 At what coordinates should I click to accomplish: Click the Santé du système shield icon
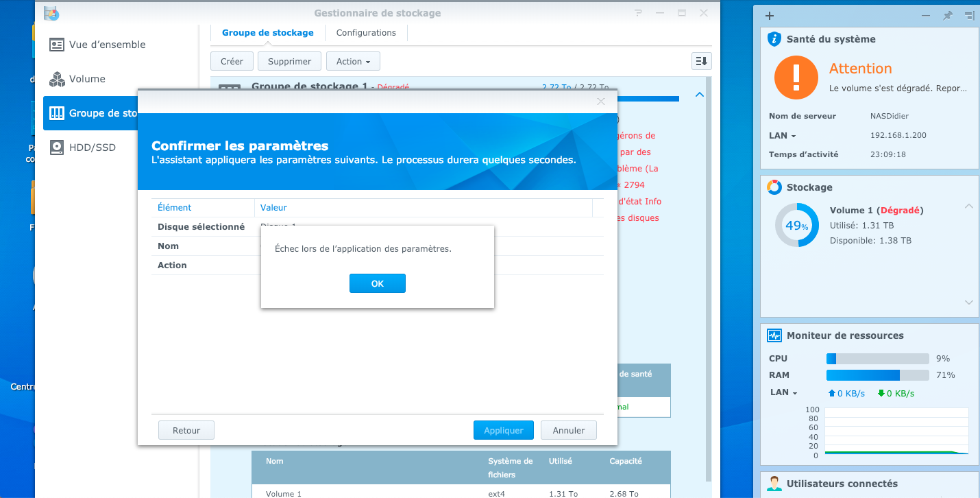click(x=774, y=39)
